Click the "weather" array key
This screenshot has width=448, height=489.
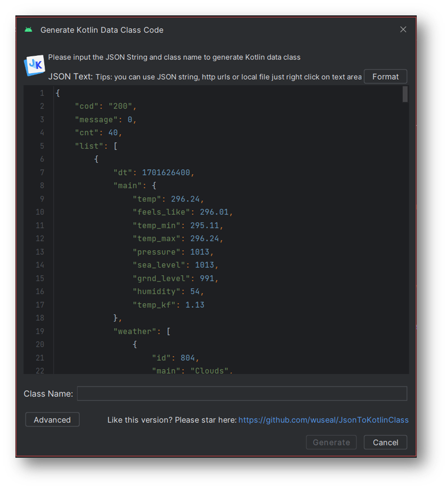[x=135, y=331]
